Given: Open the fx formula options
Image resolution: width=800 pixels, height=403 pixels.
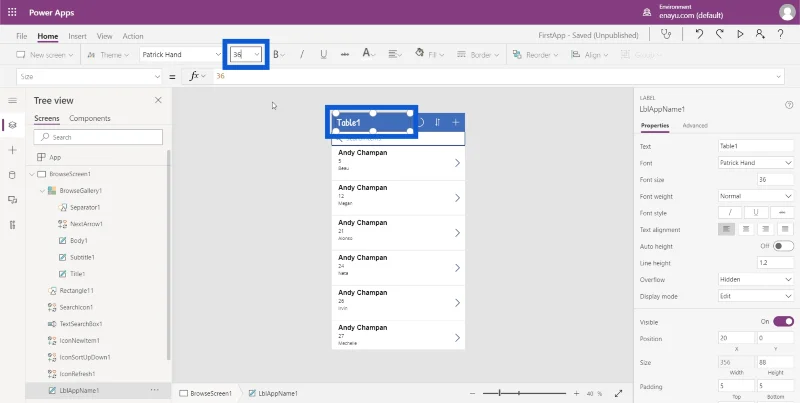Looking at the screenshot, I should (x=197, y=76).
